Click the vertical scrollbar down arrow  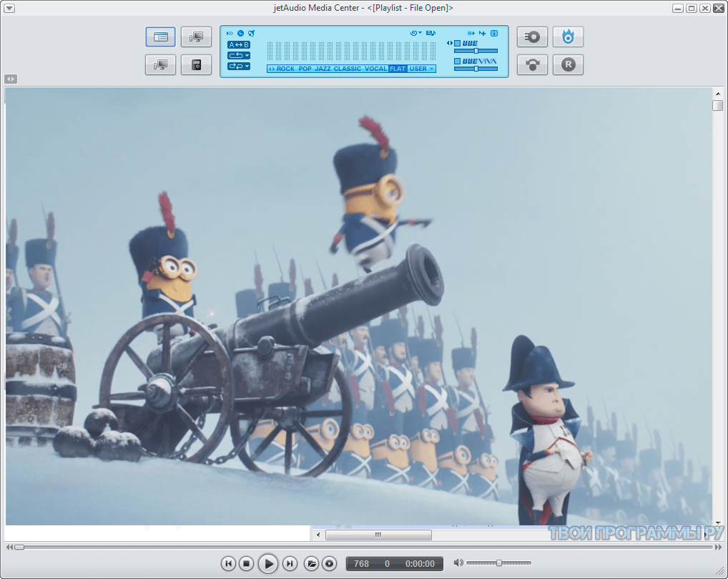718,522
